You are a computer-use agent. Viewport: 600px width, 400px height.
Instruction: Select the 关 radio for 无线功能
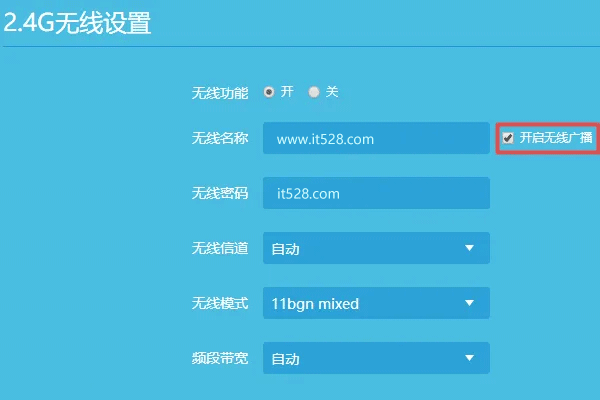[x=314, y=92]
